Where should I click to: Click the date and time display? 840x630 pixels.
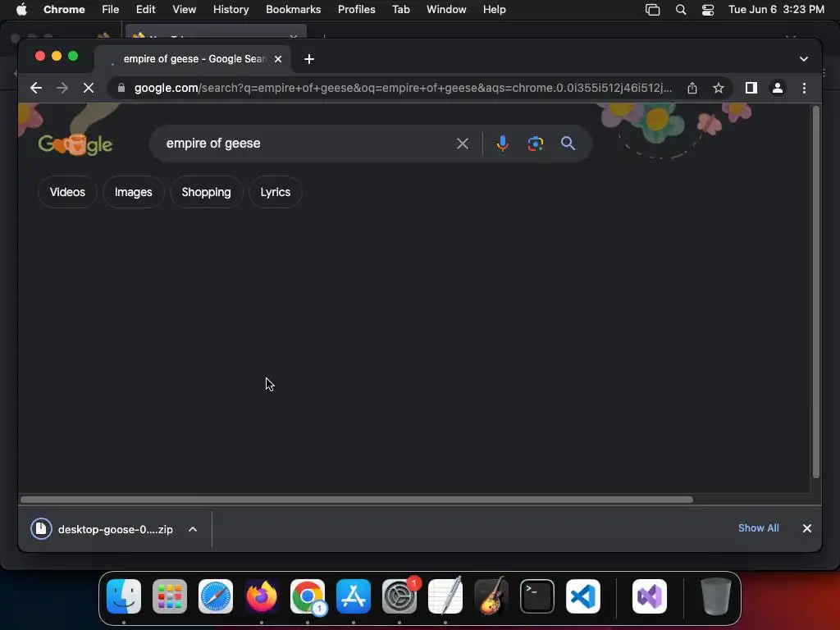[776, 10]
